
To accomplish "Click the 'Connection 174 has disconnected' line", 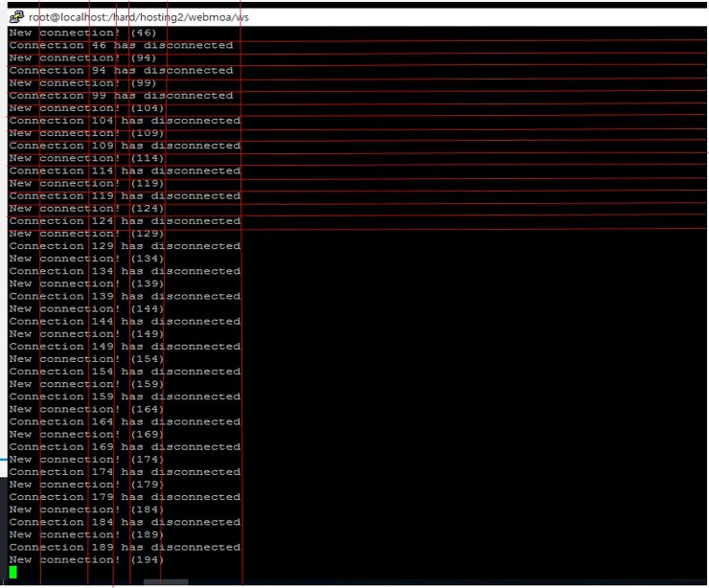I will (125, 472).
